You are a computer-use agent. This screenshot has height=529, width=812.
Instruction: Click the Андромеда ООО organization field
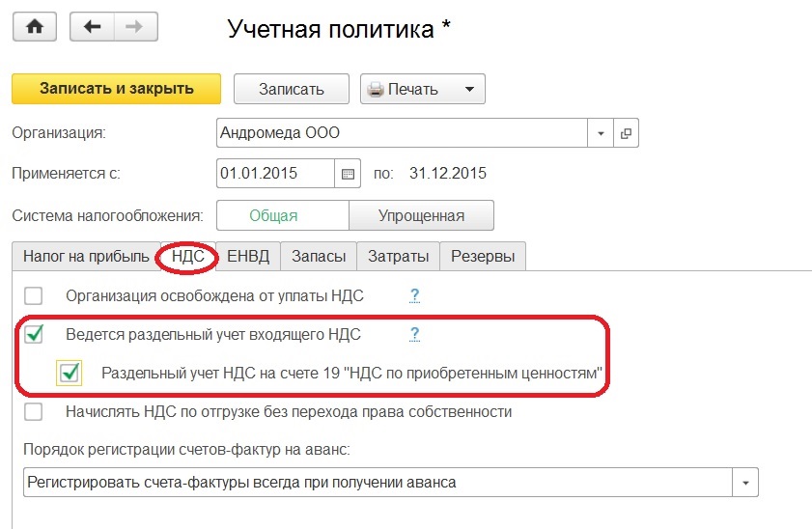402,133
